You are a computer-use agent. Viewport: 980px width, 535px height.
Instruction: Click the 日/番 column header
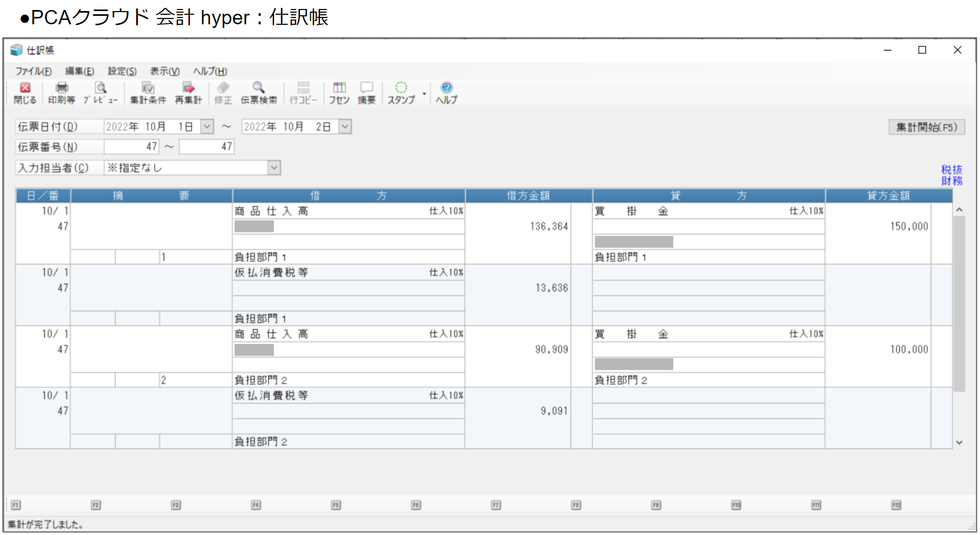43,196
